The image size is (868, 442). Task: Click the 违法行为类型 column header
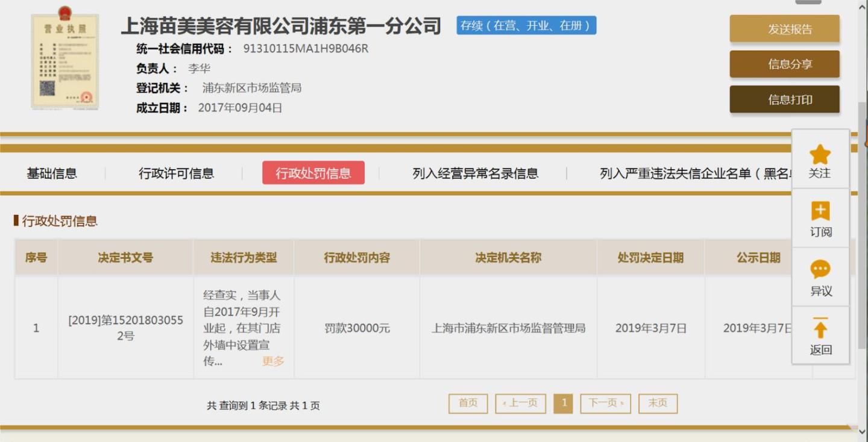pos(244,258)
